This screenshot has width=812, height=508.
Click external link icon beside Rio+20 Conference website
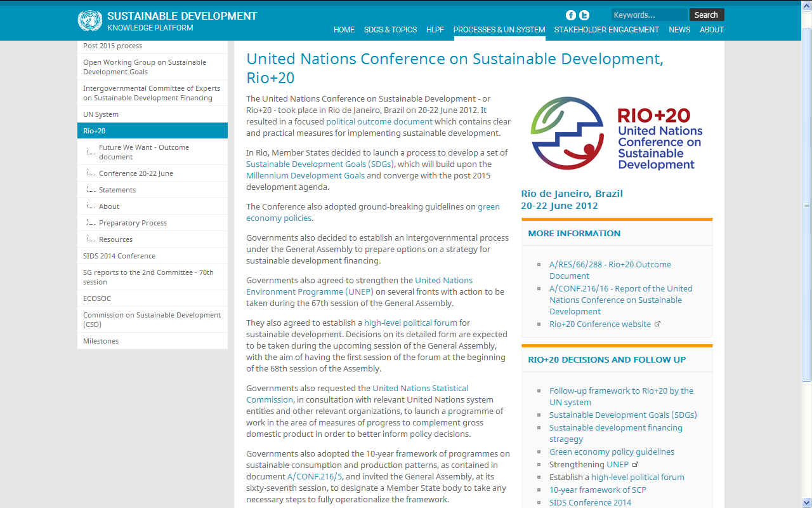[657, 324]
